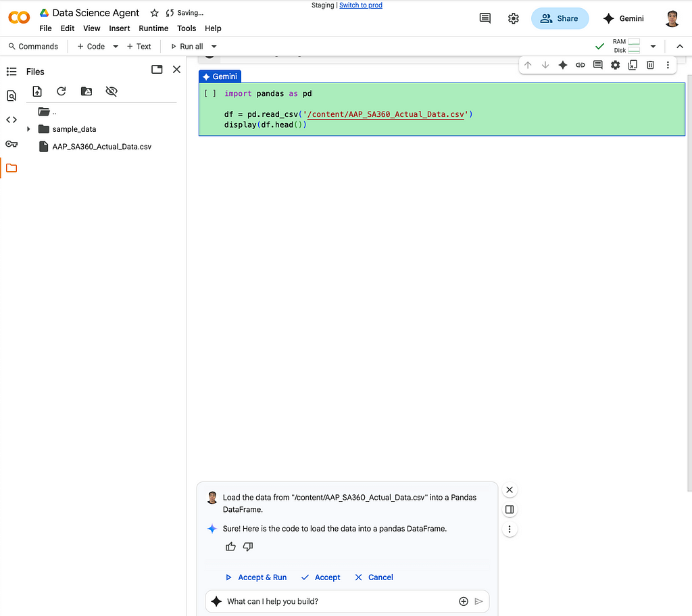Click the Switch to prod link

click(x=361, y=5)
